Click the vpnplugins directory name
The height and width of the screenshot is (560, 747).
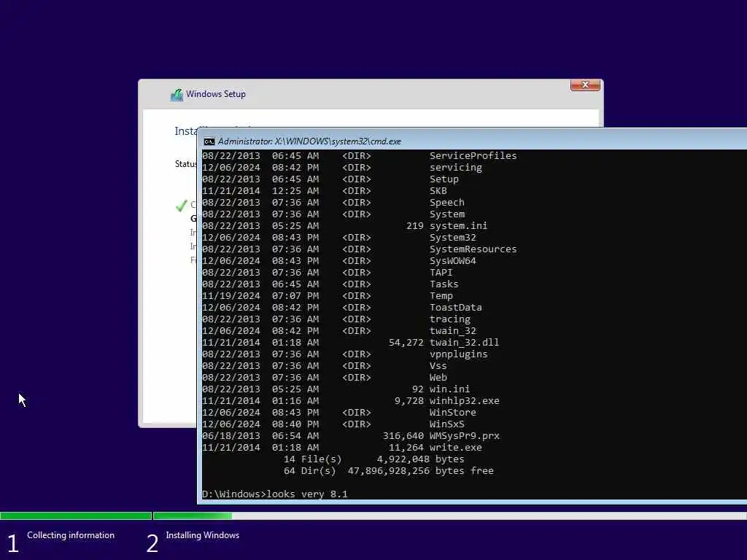coord(458,354)
